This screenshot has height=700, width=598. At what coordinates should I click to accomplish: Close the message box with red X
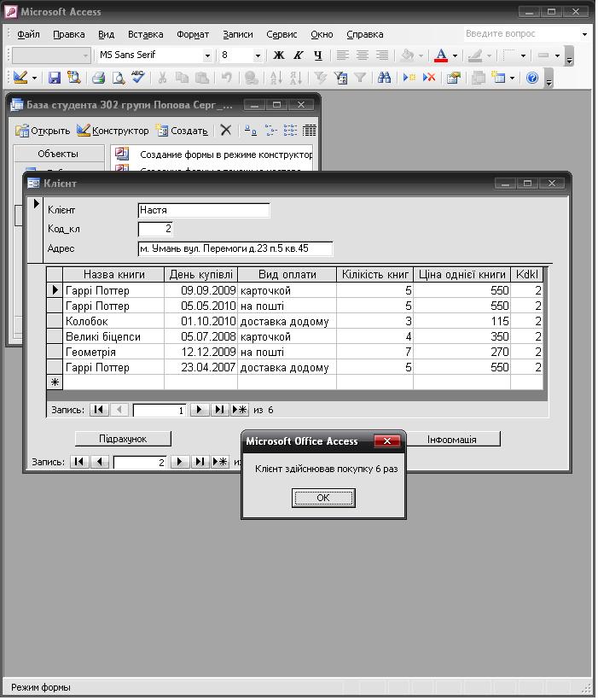pos(387,440)
